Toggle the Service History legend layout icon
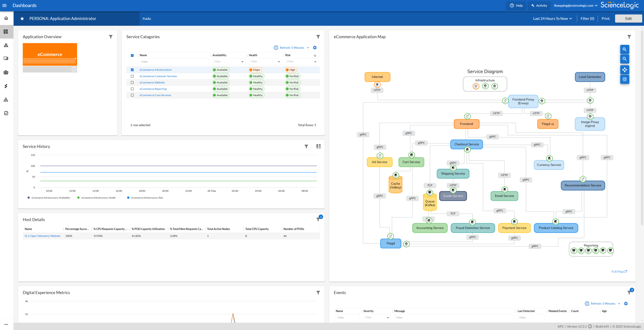Viewport: 644px width, 330px height. 318,147
